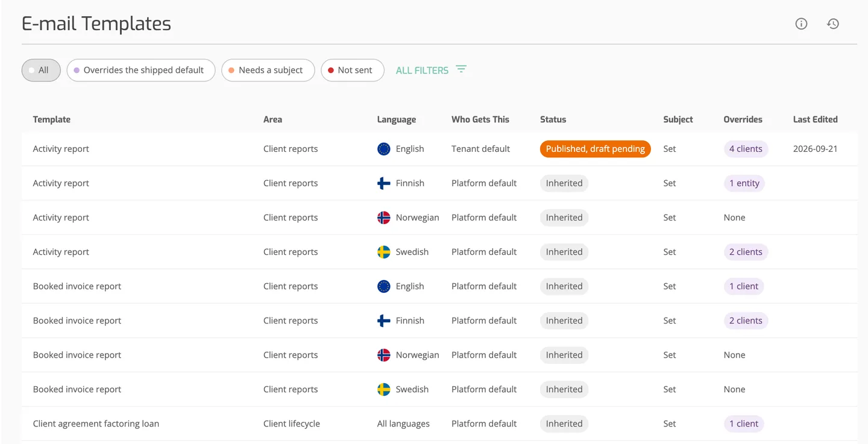Click the EU flag in Booked invoice report row
Screen dimensions: 868x444
(x=384, y=286)
